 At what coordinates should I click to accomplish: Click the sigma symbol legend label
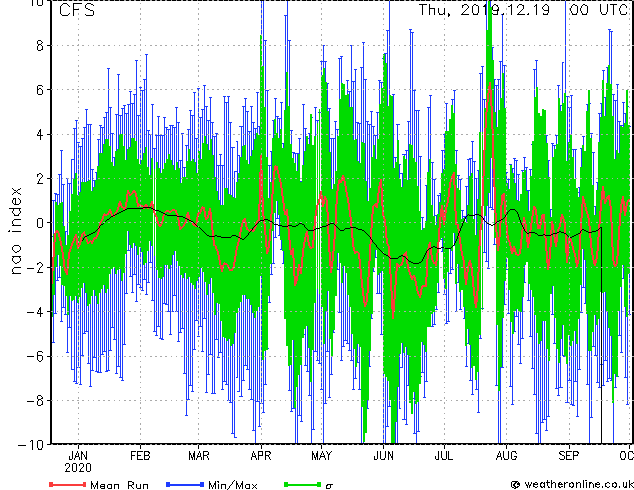pyautogui.click(x=329, y=486)
